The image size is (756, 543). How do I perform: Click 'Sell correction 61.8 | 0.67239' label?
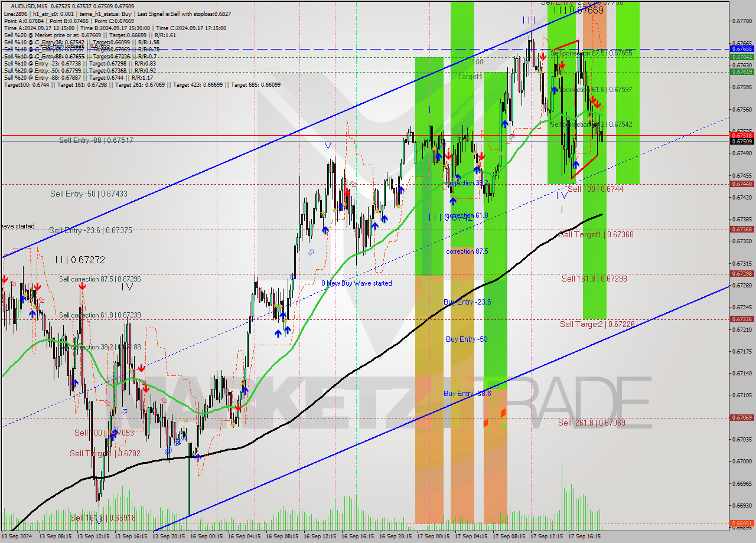pos(100,315)
